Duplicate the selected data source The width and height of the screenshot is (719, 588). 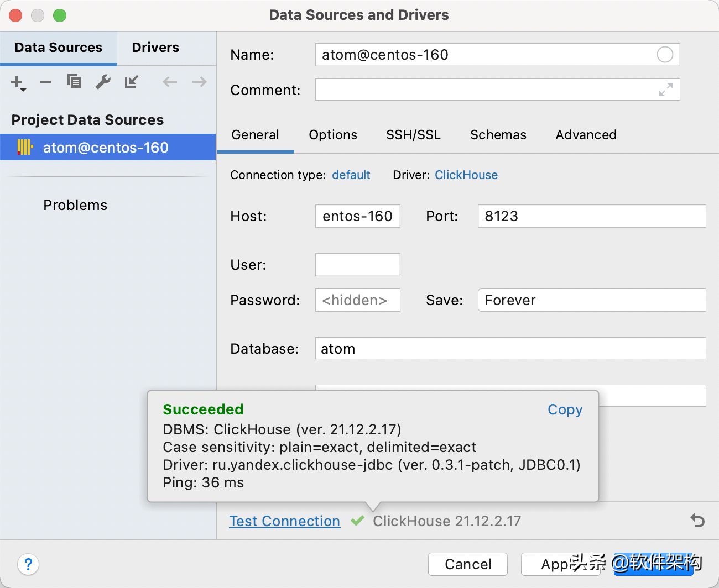pos(74,82)
